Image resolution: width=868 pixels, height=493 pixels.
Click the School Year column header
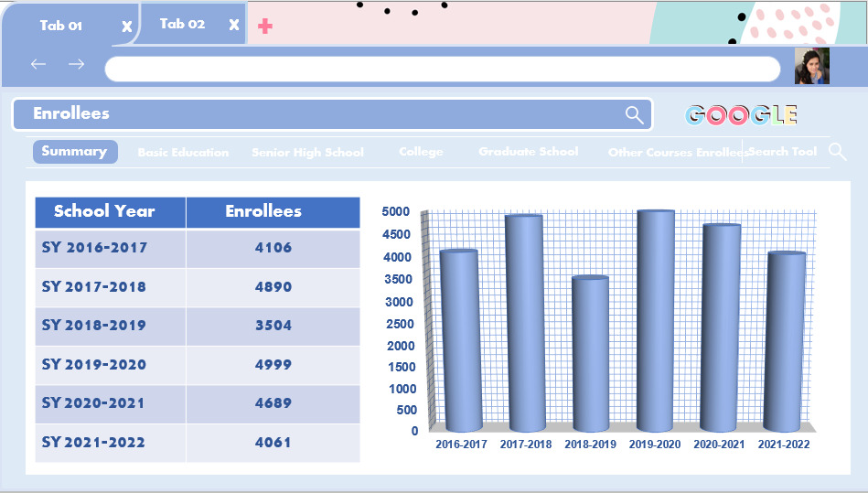click(110, 212)
